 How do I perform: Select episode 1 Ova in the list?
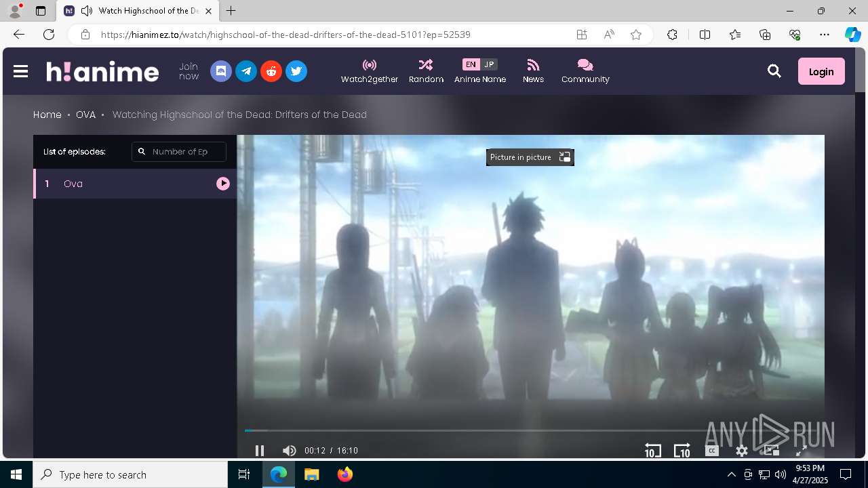click(x=135, y=184)
